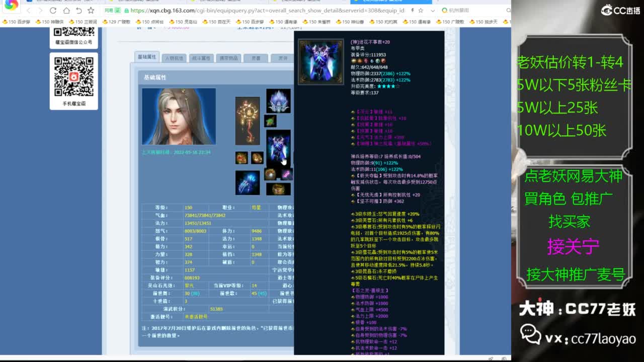Image resolution: width=644 pixels, height=362 pixels.
Task: Select the lotus crown headgear equipment icon
Action: (278, 101)
